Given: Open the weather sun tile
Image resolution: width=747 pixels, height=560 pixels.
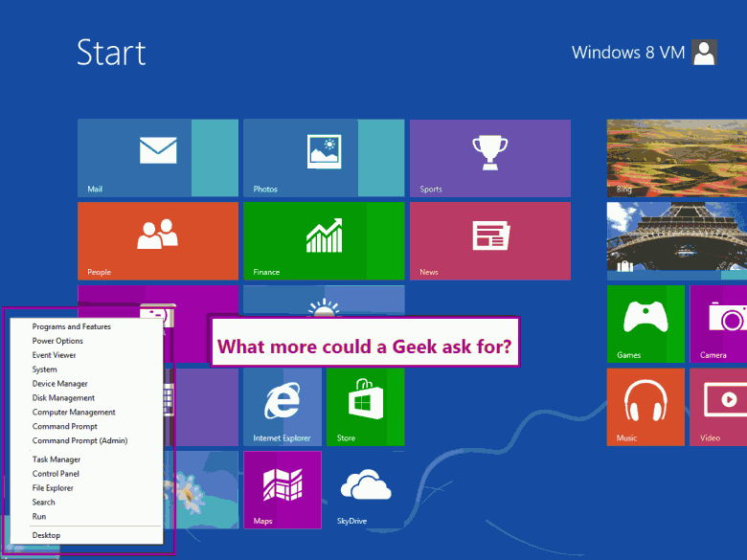Looking at the screenshot, I should tap(324, 300).
